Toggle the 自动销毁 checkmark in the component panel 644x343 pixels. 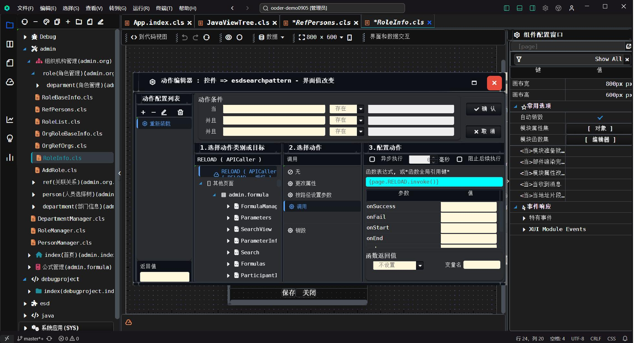tap(600, 117)
